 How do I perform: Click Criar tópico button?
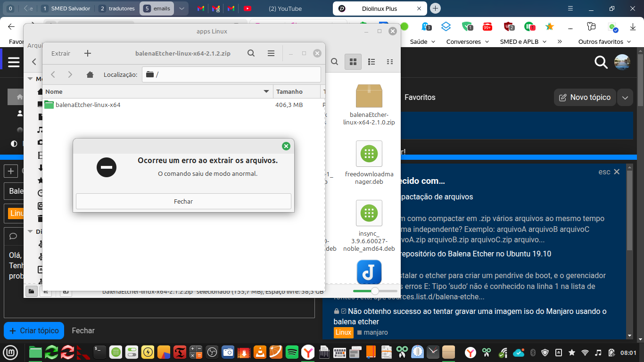point(34,330)
